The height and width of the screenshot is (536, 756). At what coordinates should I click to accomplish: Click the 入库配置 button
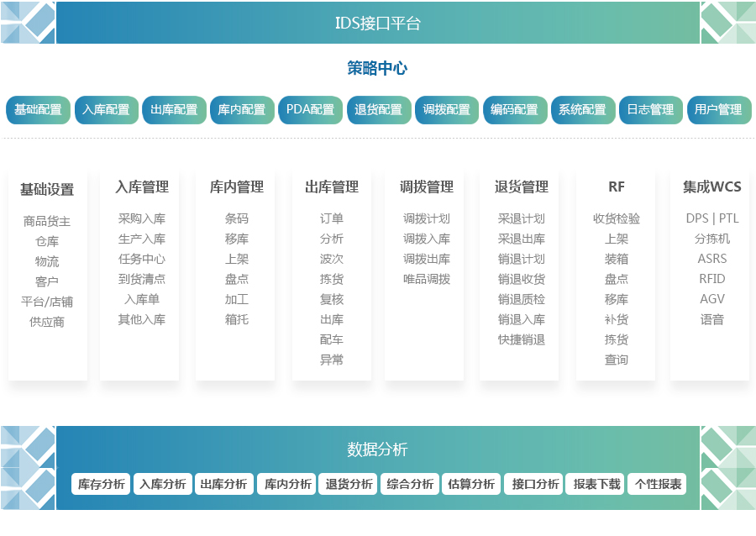coord(106,109)
